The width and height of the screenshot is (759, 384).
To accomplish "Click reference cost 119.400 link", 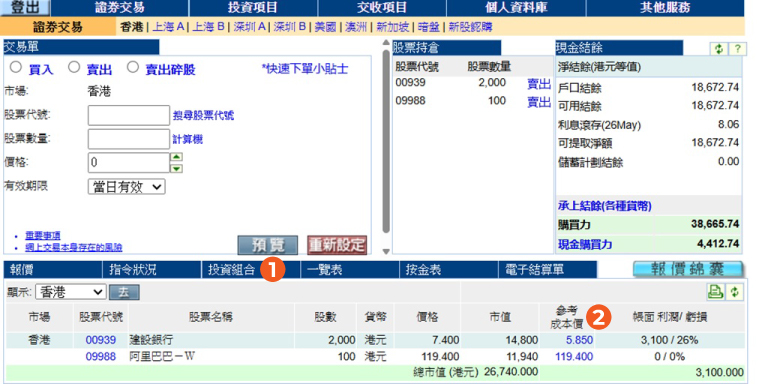I will pos(574,357).
